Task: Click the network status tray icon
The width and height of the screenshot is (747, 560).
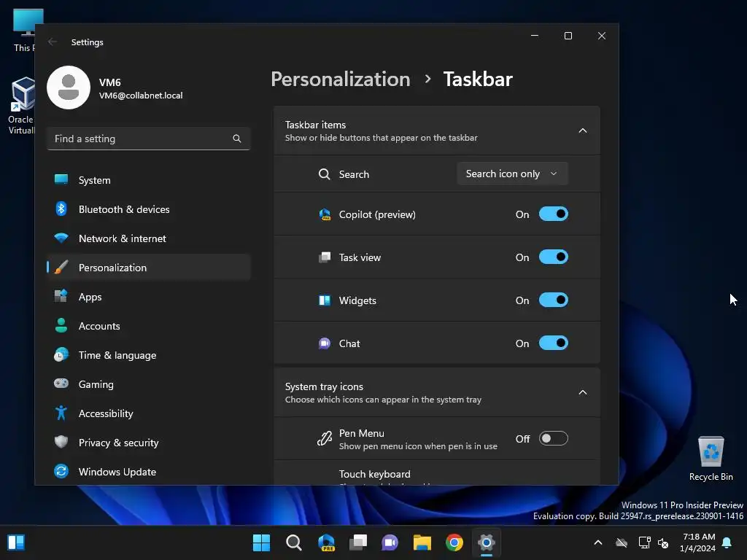Action: pyautogui.click(x=644, y=542)
